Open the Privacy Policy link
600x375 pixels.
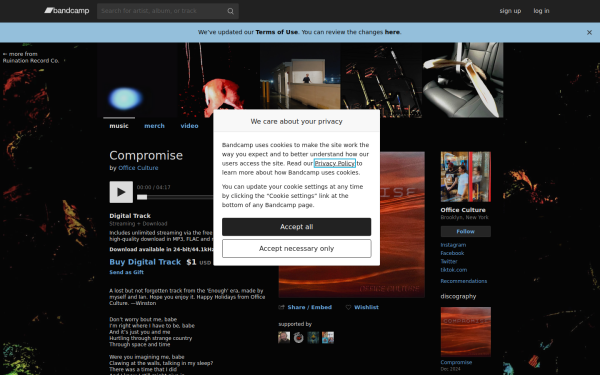tap(334, 163)
